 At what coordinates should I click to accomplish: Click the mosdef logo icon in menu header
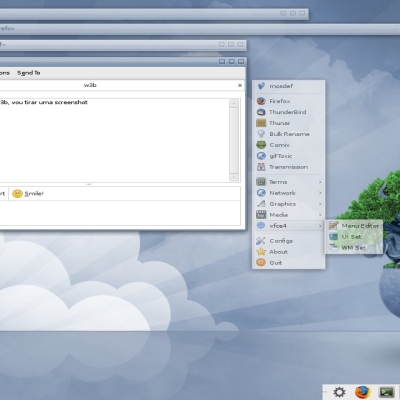tap(261, 86)
